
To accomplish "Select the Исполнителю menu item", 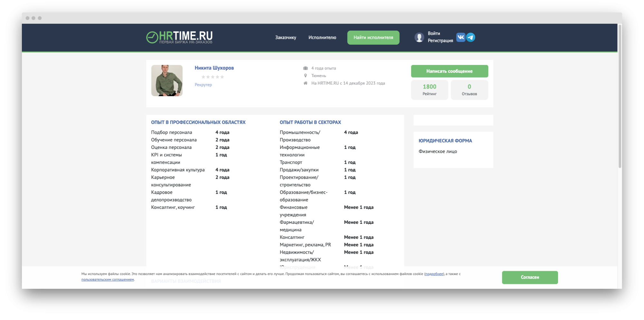I will pyautogui.click(x=322, y=37).
